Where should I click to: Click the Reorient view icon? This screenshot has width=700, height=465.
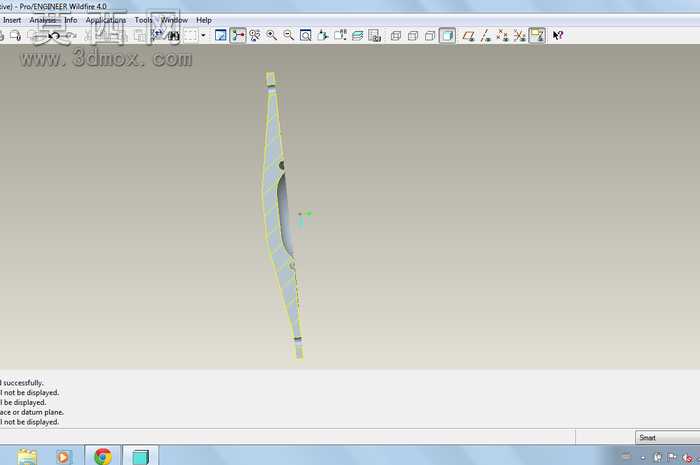[x=323, y=36]
